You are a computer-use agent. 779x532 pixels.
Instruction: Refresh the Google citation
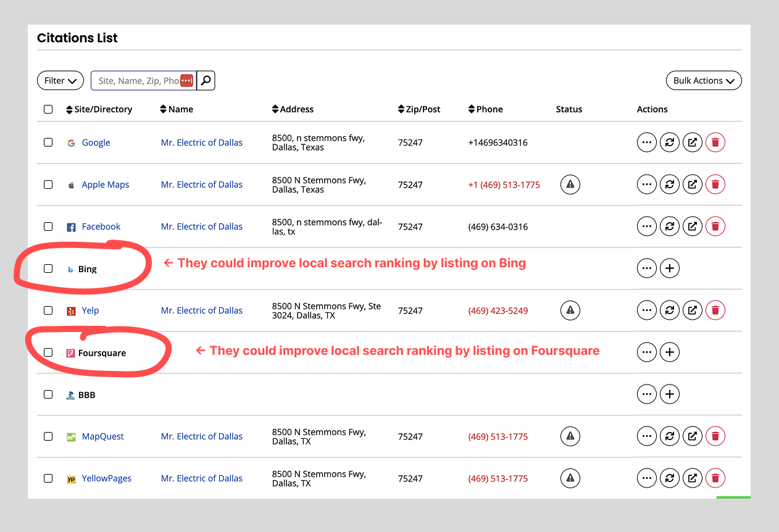pyautogui.click(x=670, y=143)
